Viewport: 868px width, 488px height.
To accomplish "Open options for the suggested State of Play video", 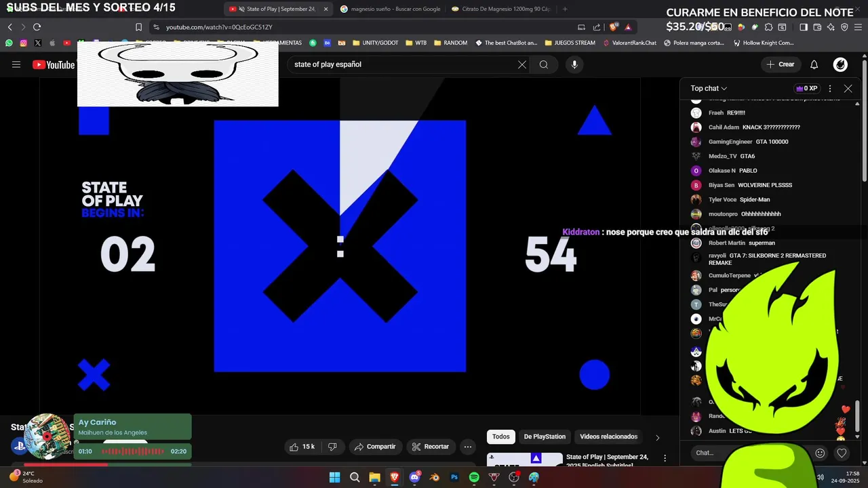I will point(665,459).
